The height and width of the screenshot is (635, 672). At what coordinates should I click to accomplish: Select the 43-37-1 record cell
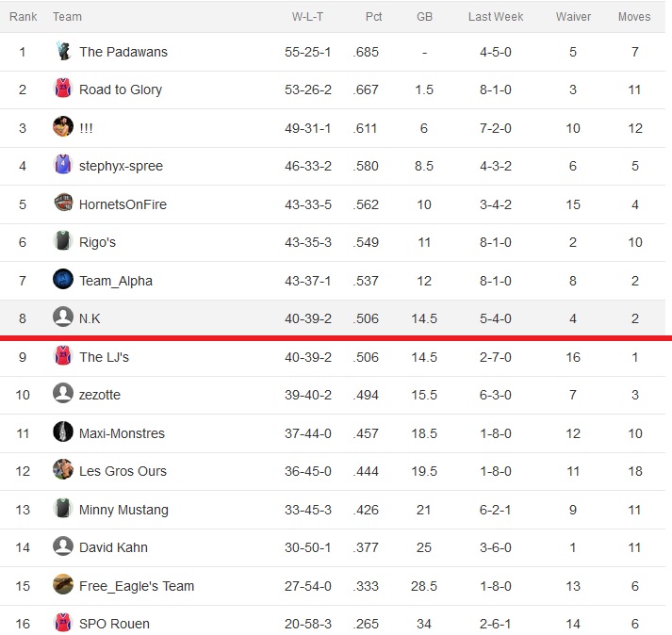point(307,281)
